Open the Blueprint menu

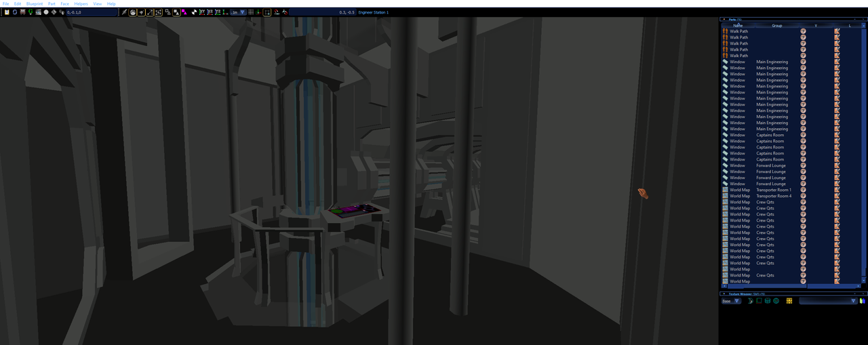pos(35,3)
